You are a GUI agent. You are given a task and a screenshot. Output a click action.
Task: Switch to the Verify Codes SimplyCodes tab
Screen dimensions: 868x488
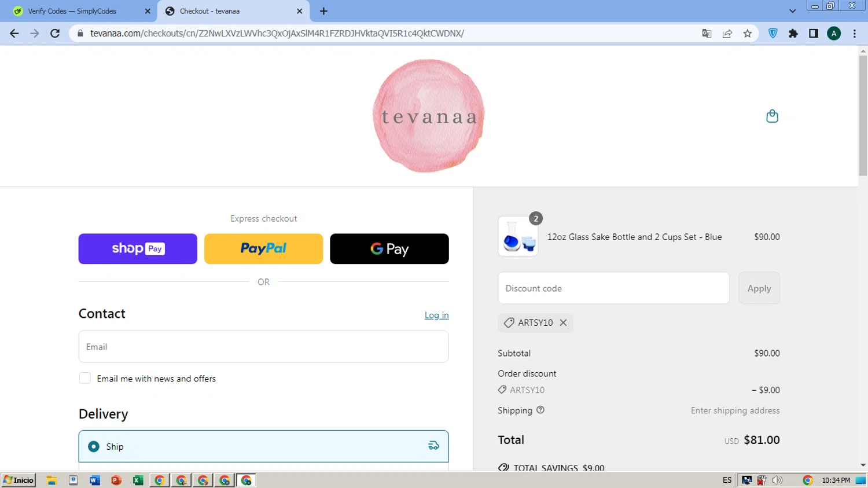tap(72, 11)
